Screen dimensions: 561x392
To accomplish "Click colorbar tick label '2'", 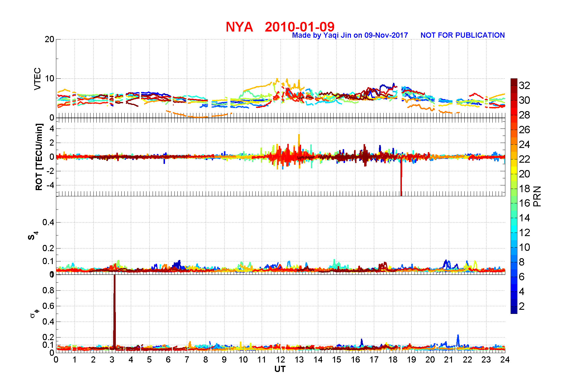I will [x=522, y=306].
